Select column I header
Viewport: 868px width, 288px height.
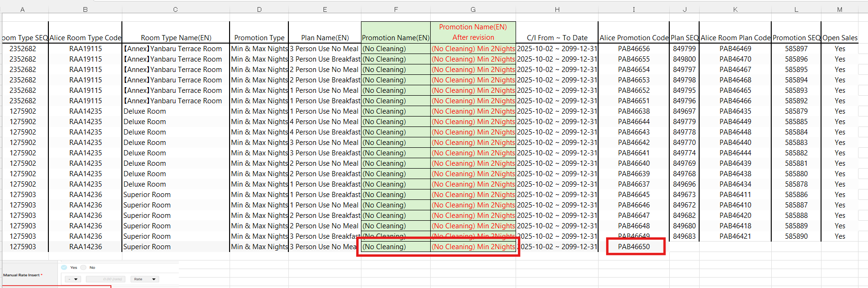tap(634, 9)
